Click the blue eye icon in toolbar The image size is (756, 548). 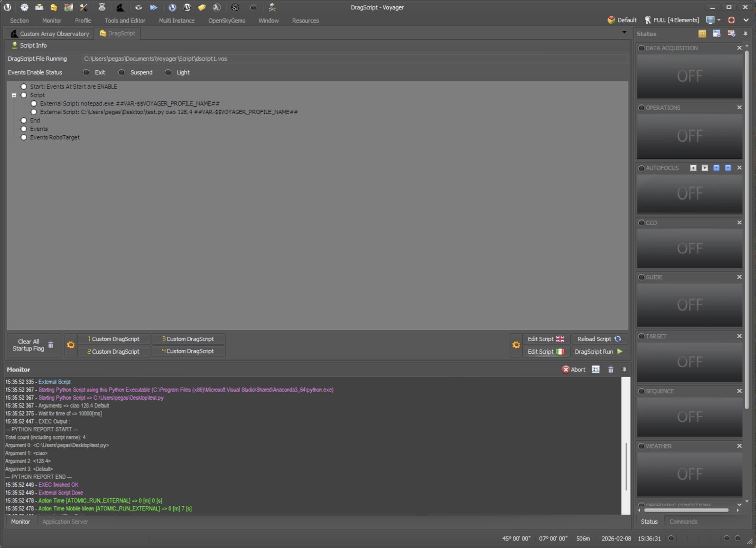click(139, 7)
